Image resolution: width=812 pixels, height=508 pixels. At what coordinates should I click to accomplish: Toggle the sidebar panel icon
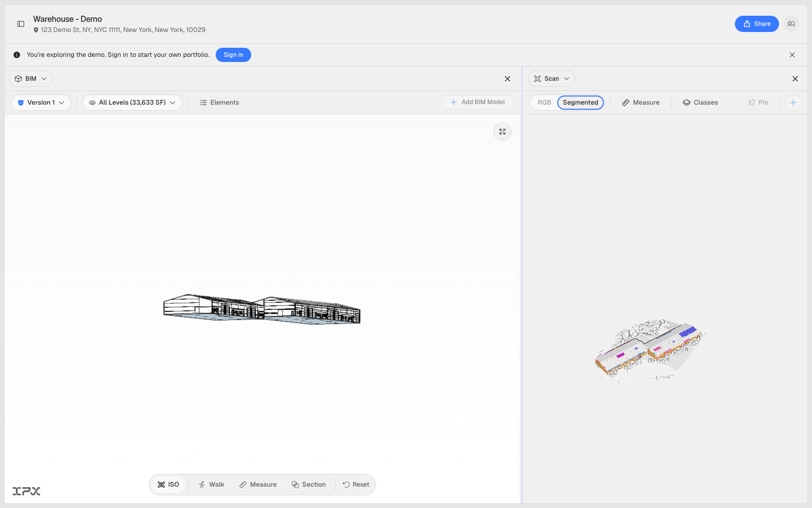tap(21, 24)
